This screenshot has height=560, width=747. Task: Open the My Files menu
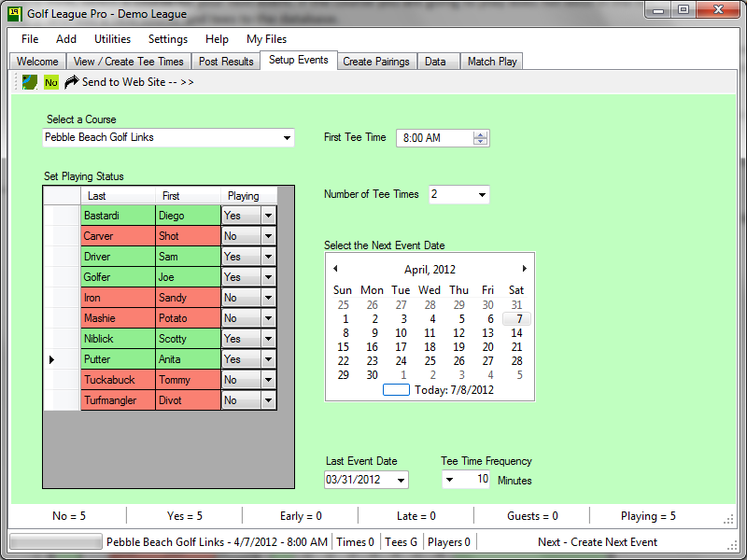point(266,39)
